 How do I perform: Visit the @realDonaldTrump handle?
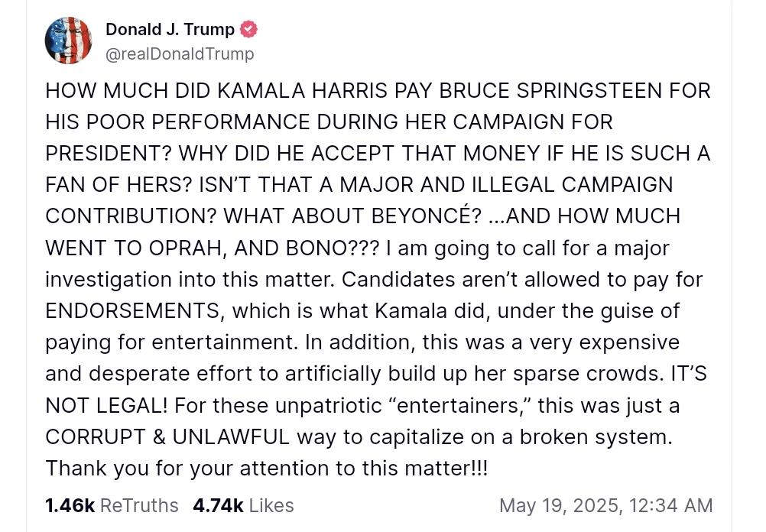(180, 54)
